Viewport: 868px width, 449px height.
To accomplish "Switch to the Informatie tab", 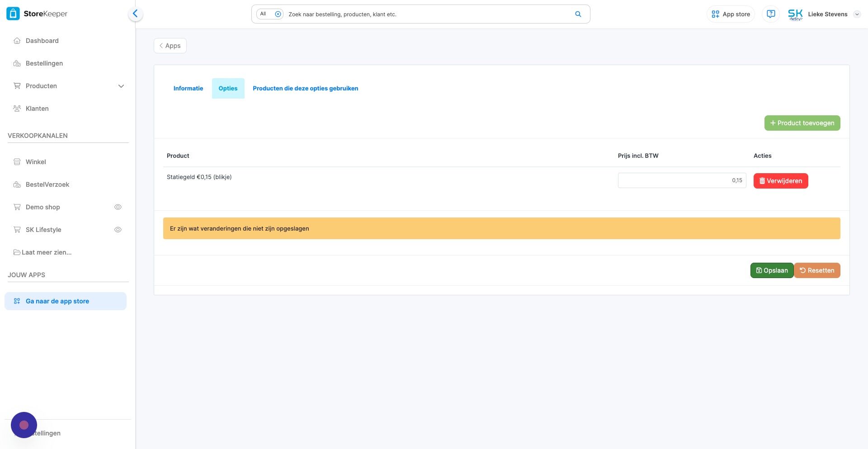I will pyautogui.click(x=188, y=89).
